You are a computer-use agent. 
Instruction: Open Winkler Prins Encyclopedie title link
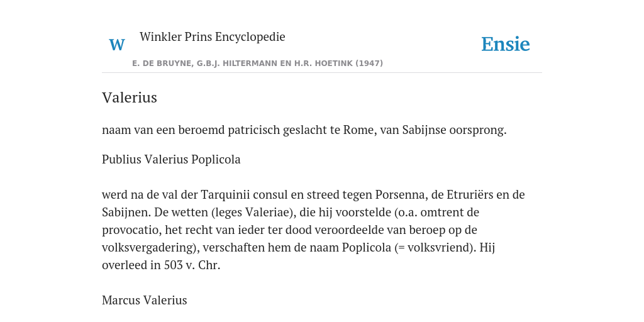click(213, 36)
